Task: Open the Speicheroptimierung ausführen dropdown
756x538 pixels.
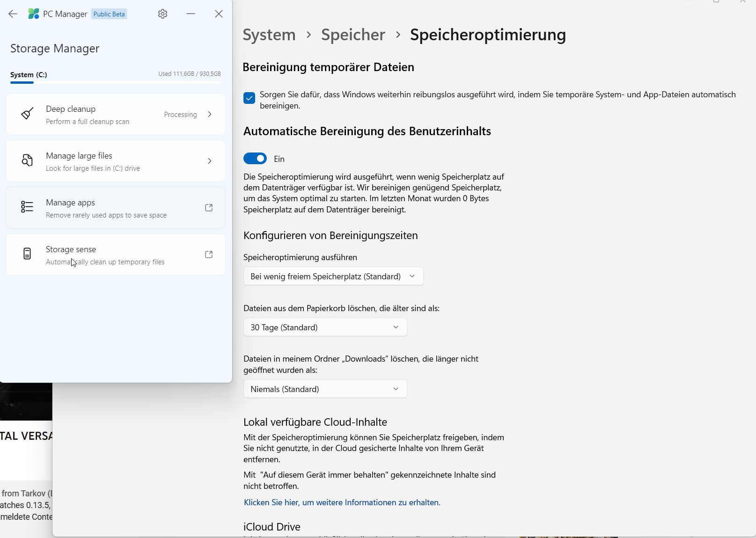Action: tap(333, 276)
